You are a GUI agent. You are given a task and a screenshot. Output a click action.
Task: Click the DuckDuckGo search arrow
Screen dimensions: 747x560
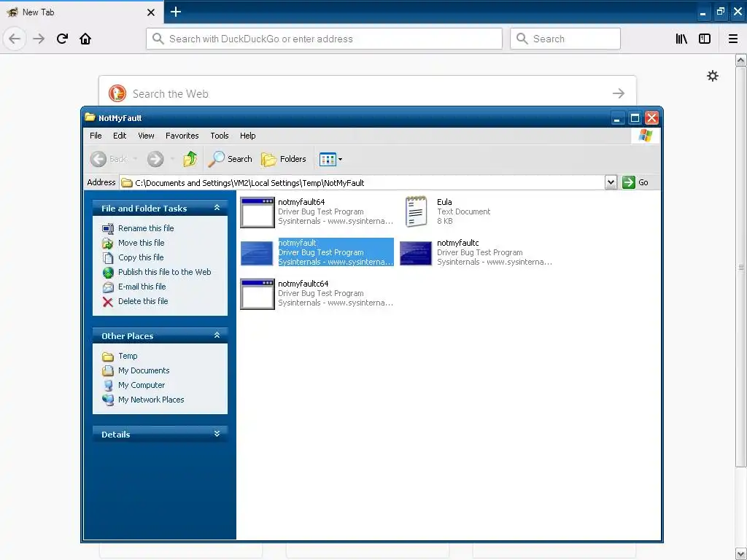(x=619, y=93)
